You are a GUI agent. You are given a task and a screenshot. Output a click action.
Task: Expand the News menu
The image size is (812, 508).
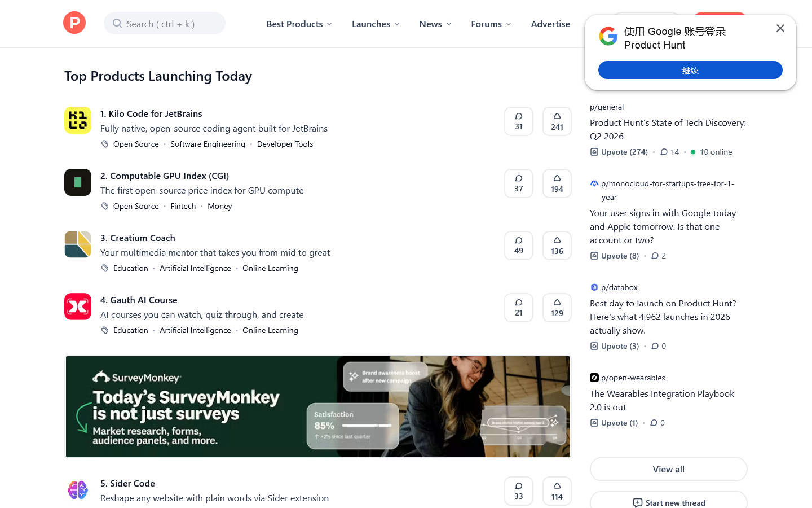(x=435, y=24)
